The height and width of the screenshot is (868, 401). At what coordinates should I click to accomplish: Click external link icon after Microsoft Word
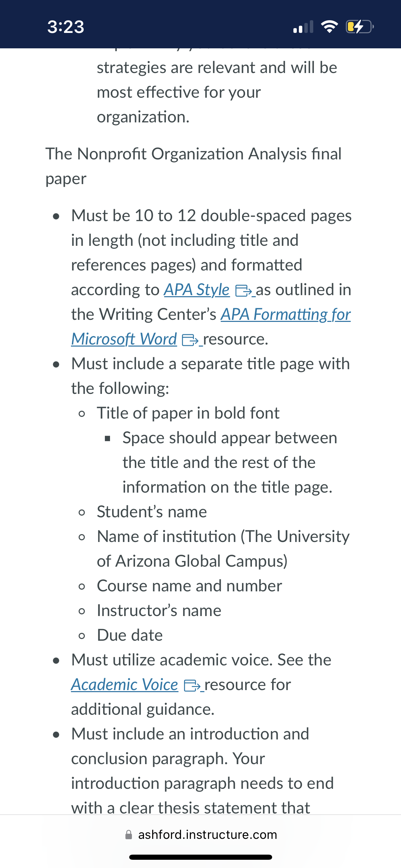[x=190, y=340]
